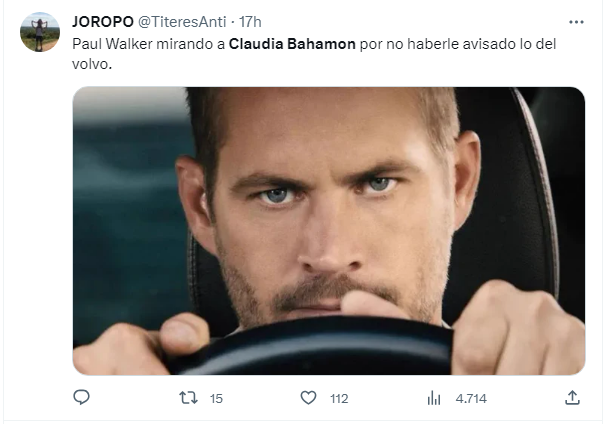Open JOROPO display name profile link
614x424 pixels.
(103, 22)
